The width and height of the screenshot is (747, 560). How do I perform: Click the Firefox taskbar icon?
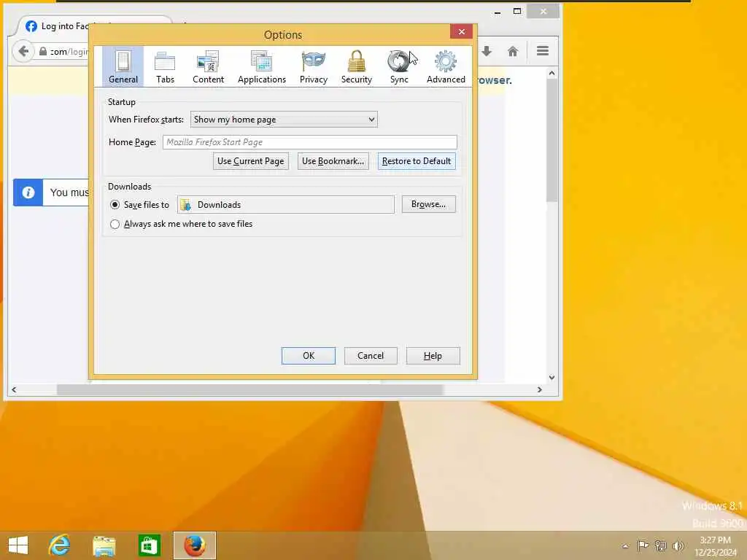pyautogui.click(x=194, y=545)
